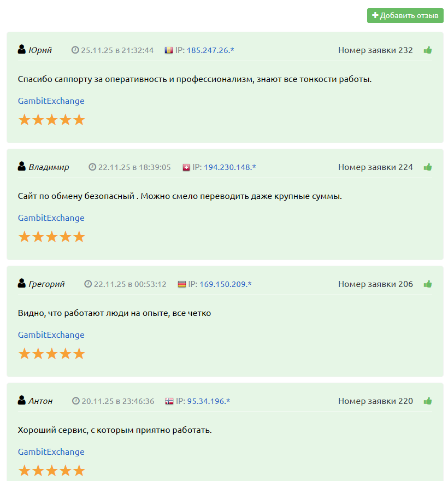Image resolution: width=448 pixels, height=481 pixels.
Task: Click the star rating in Юрий's review
Action: 52,120
